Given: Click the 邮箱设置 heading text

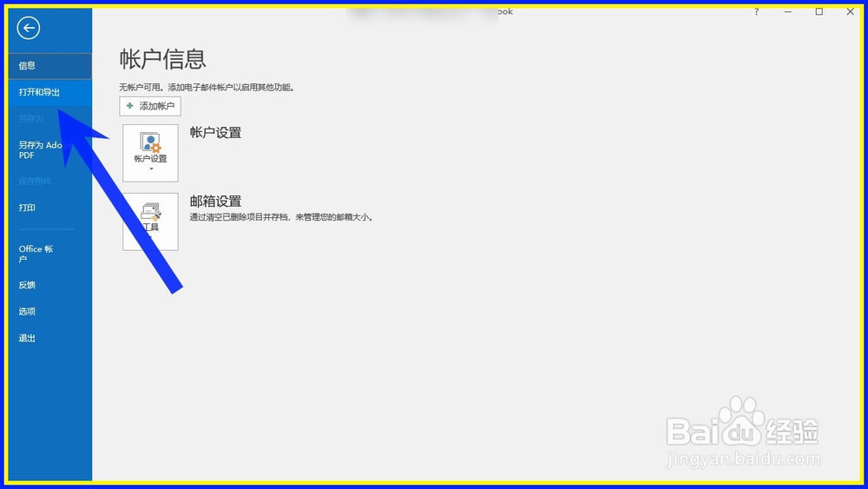Looking at the screenshot, I should coord(216,201).
